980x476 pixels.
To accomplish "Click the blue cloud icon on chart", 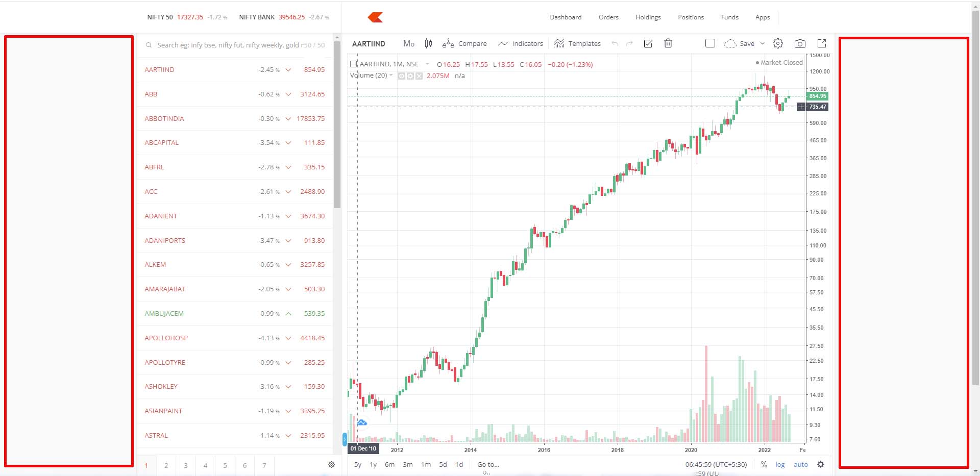I will pyautogui.click(x=362, y=422).
